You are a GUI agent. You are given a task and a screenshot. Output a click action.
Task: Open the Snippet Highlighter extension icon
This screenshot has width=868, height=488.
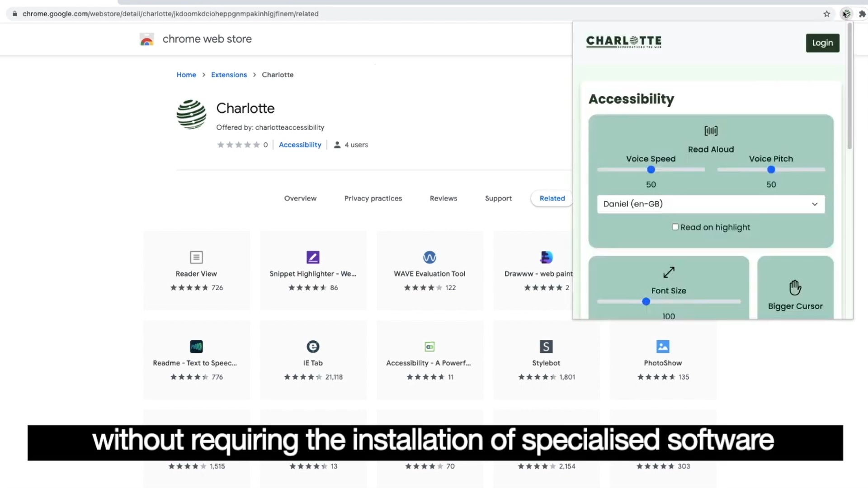[313, 257]
